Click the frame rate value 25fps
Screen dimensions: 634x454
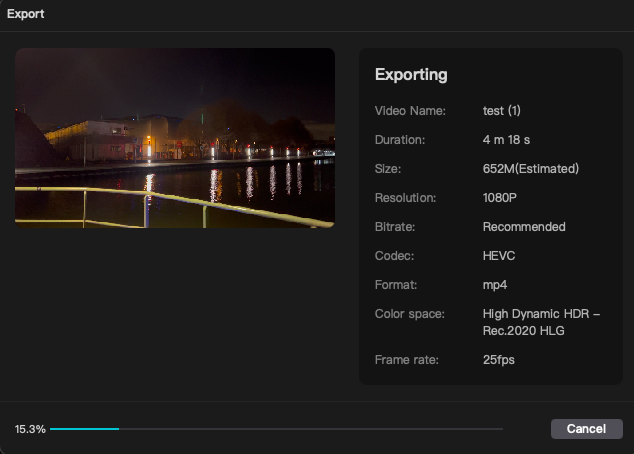(499, 360)
